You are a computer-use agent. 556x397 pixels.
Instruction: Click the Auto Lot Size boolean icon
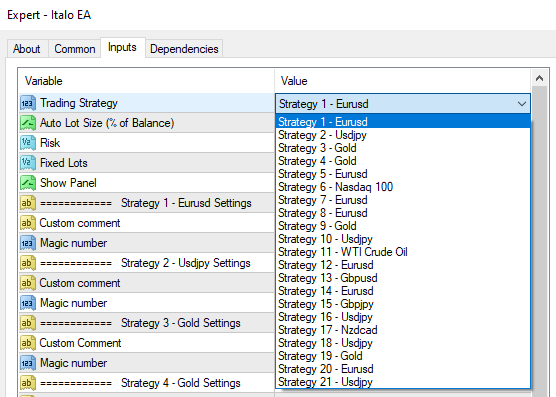point(28,123)
